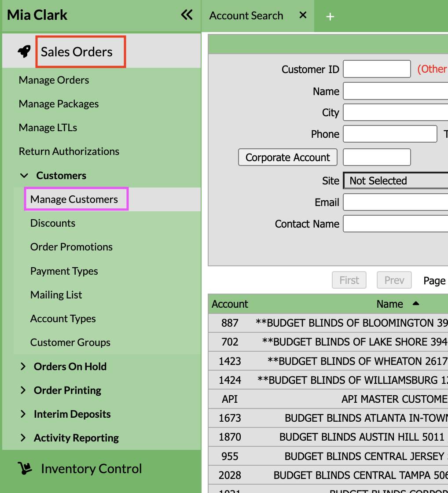Select account 702 row

tap(328, 342)
